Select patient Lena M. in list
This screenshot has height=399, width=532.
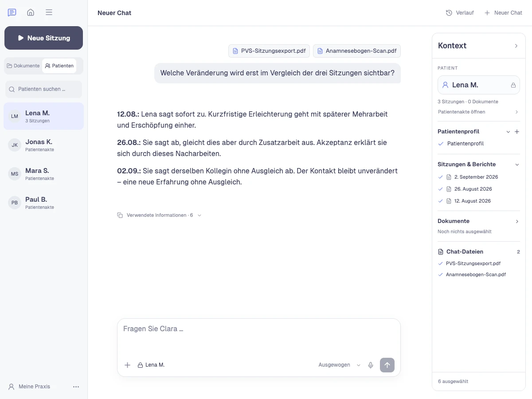click(x=43, y=116)
